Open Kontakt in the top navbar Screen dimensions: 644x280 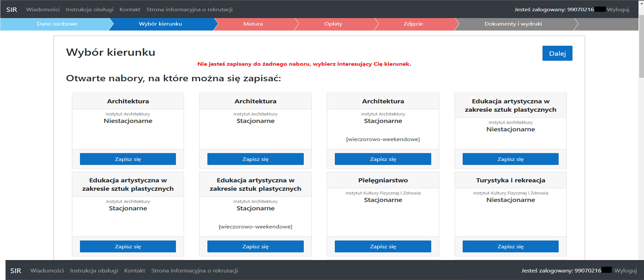[130, 9]
